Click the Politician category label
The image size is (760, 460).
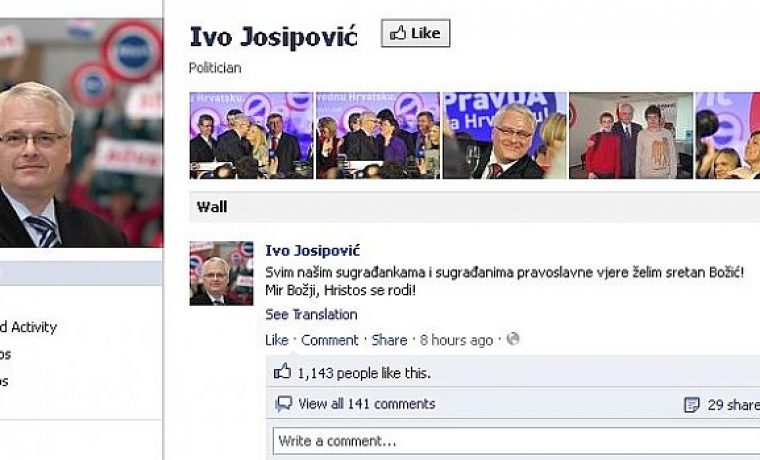(x=215, y=68)
